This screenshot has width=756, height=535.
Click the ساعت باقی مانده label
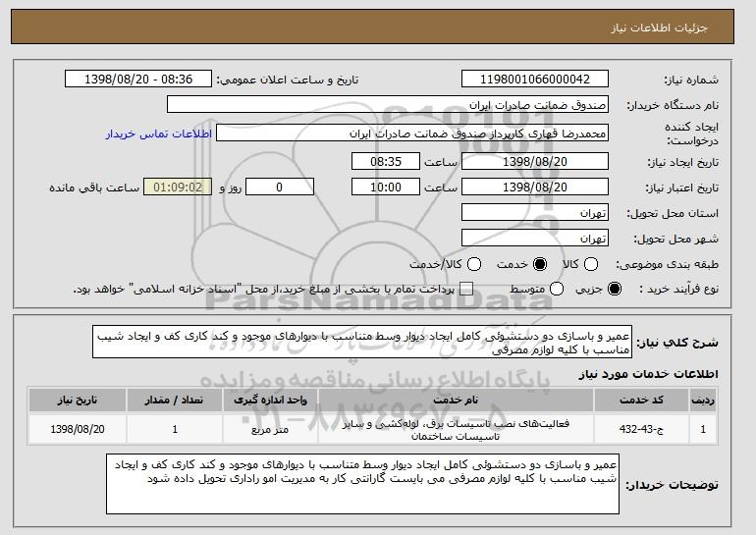pyautogui.click(x=94, y=187)
